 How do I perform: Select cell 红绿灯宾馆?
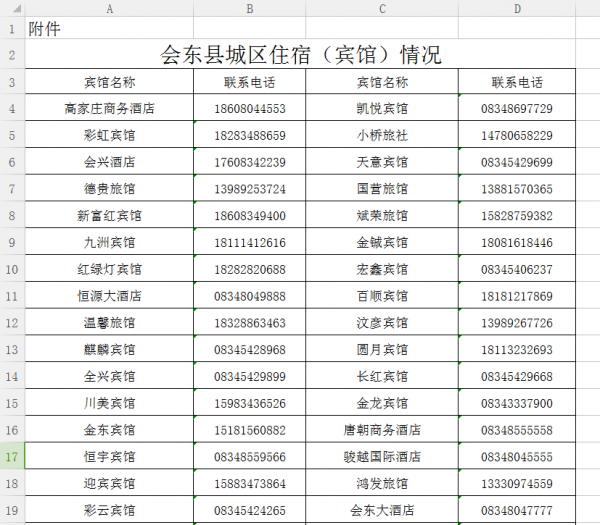[109, 269]
